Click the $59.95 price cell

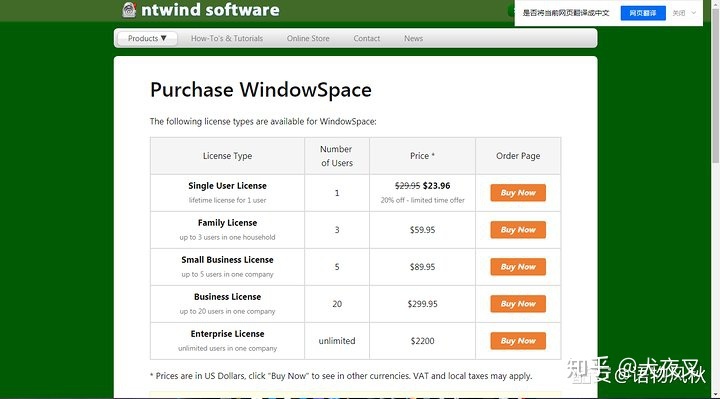[422, 230]
